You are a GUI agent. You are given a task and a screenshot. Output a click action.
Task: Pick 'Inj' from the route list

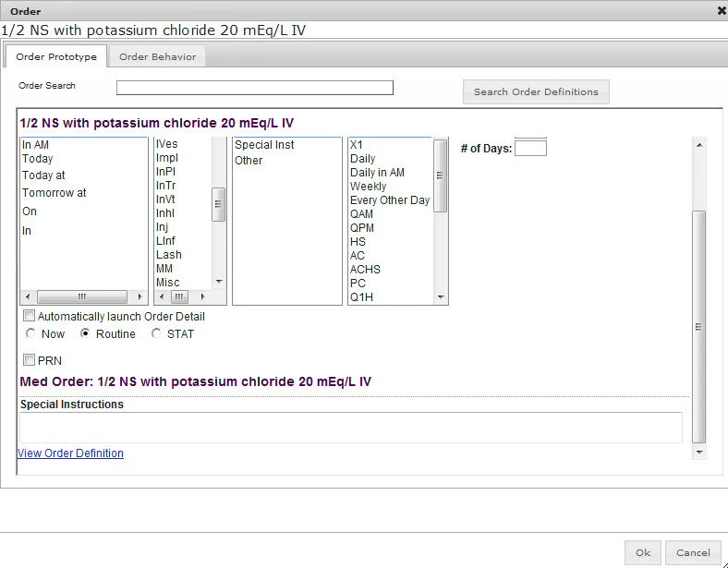162,227
